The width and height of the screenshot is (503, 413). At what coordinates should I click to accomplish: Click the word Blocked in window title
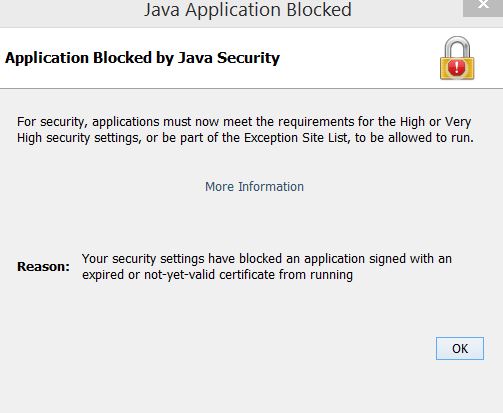click(x=319, y=10)
